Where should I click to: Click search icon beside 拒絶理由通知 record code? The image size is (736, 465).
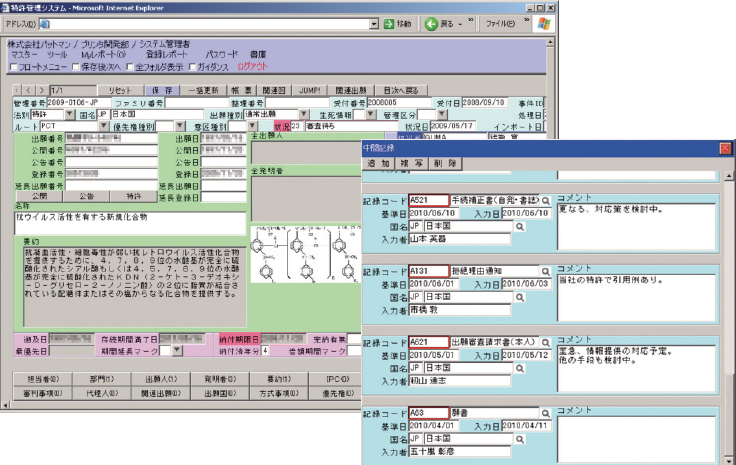(546, 272)
